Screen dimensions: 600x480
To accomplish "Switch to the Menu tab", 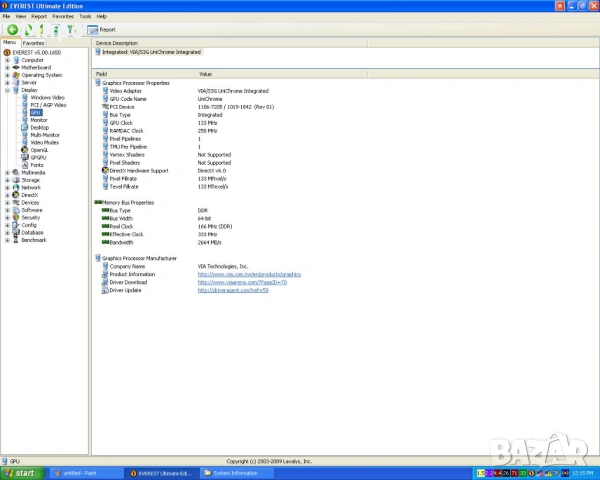I will coord(10,42).
